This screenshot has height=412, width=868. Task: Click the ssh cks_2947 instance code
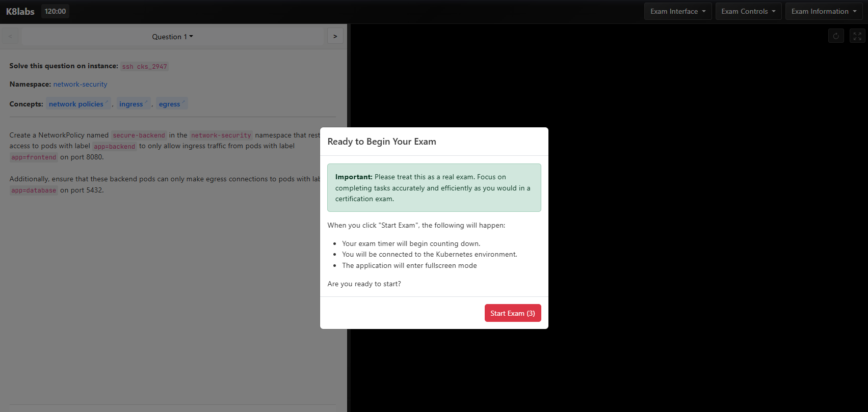(144, 67)
